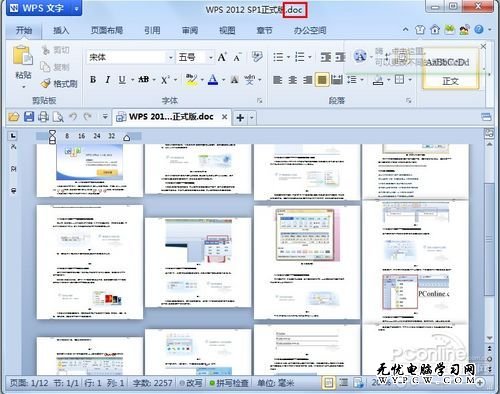
Task: Open print preview with the magnifier page icon
Action: pos(58,117)
